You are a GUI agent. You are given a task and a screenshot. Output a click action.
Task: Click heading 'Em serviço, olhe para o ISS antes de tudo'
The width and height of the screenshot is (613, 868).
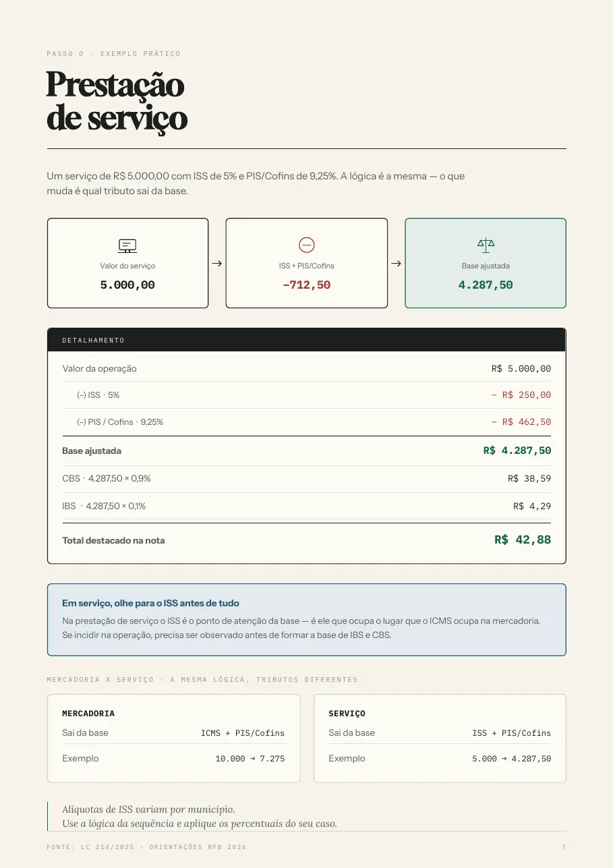click(150, 604)
